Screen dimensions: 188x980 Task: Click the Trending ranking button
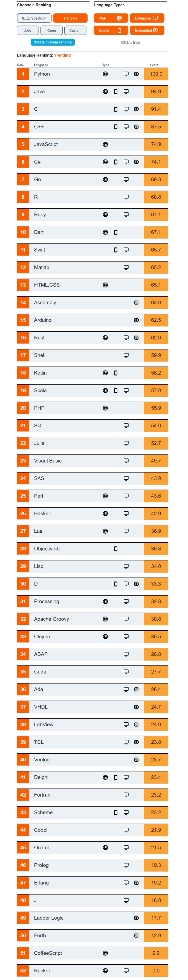click(x=70, y=18)
